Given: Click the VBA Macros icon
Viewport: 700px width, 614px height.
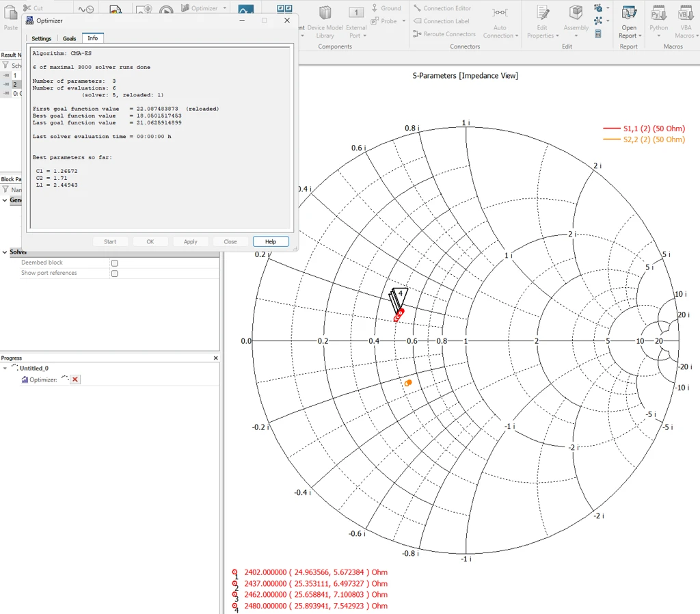Looking at the screenshot, I should [x=685, y=12].
